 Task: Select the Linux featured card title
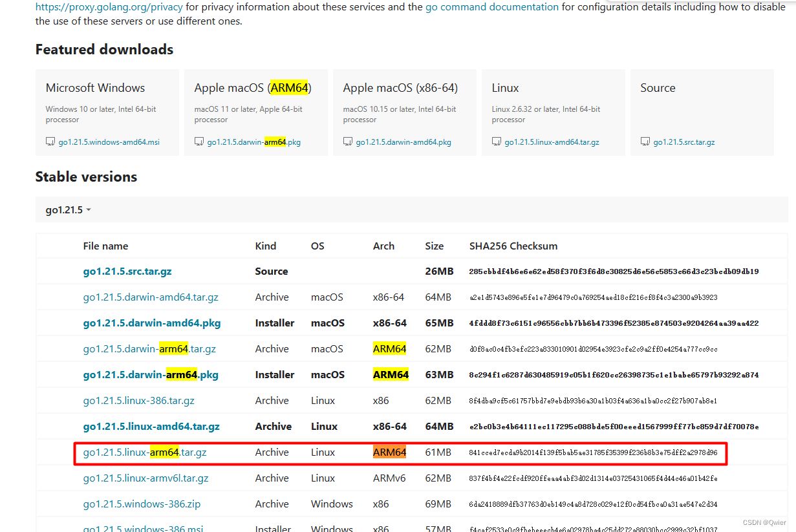pyautogui.click(x=506, y=88)
